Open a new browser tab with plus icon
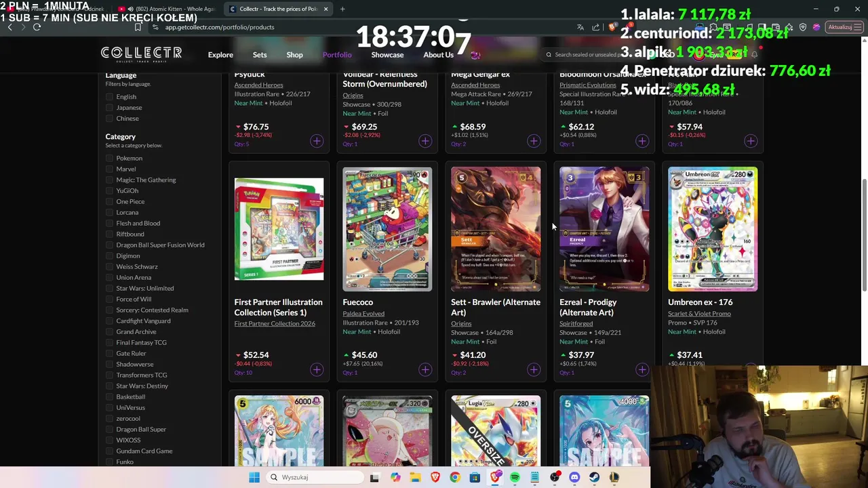Screen dimensions: 868x488 (x=342, y=9)
